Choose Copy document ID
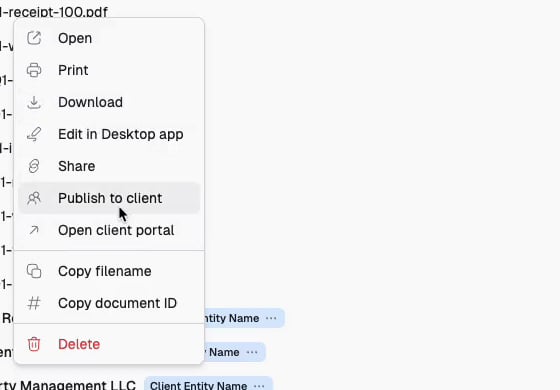560x390 pixels. 109,303
